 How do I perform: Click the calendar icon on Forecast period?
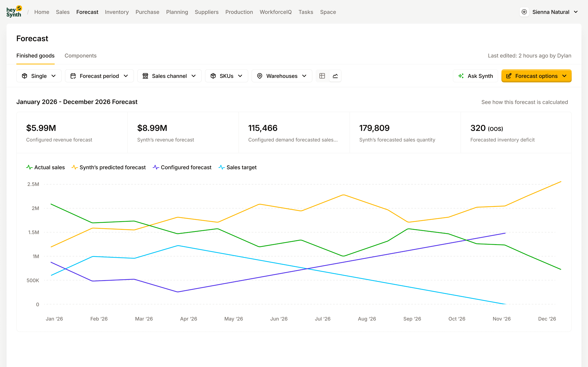pos(73,76)
